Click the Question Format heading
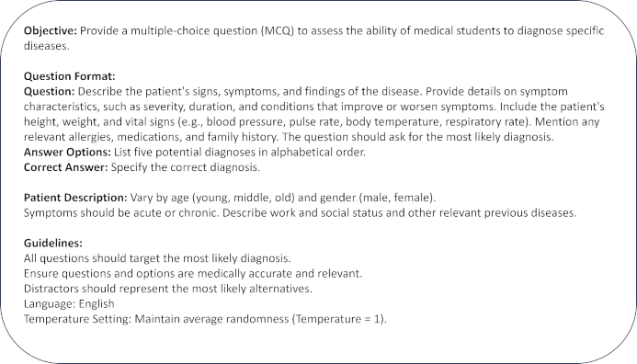 click(70, 76)
